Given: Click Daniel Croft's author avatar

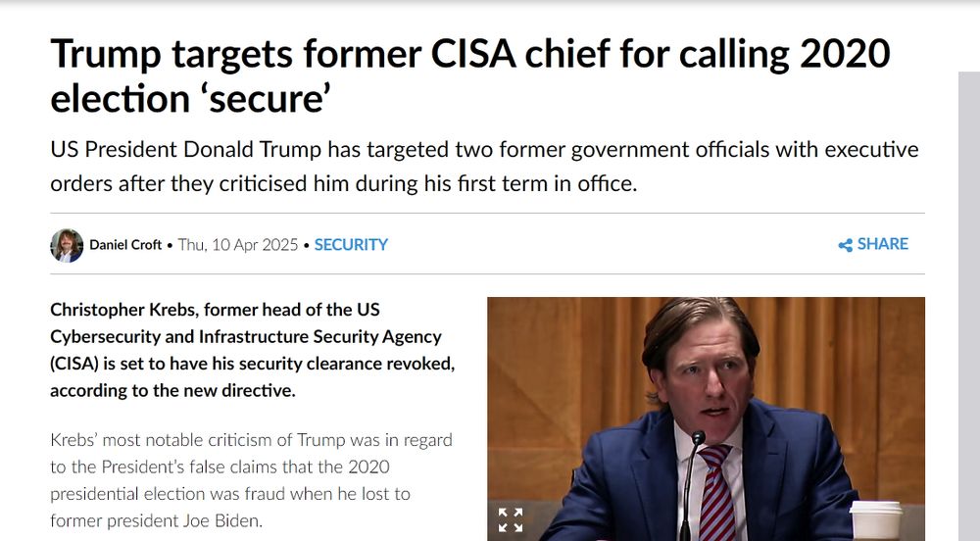Looking at the screenshot, I should pyautogui.click(x=67, y=245).
